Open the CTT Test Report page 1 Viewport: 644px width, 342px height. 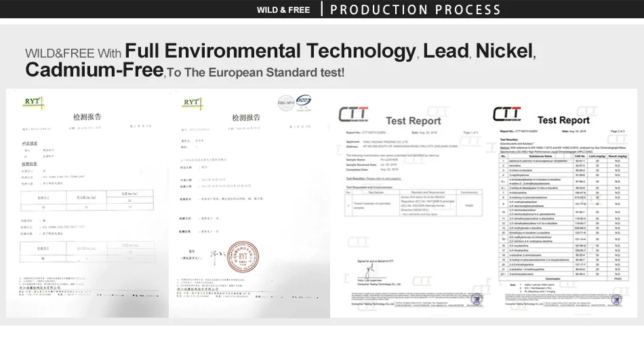[x=411, y=203]
